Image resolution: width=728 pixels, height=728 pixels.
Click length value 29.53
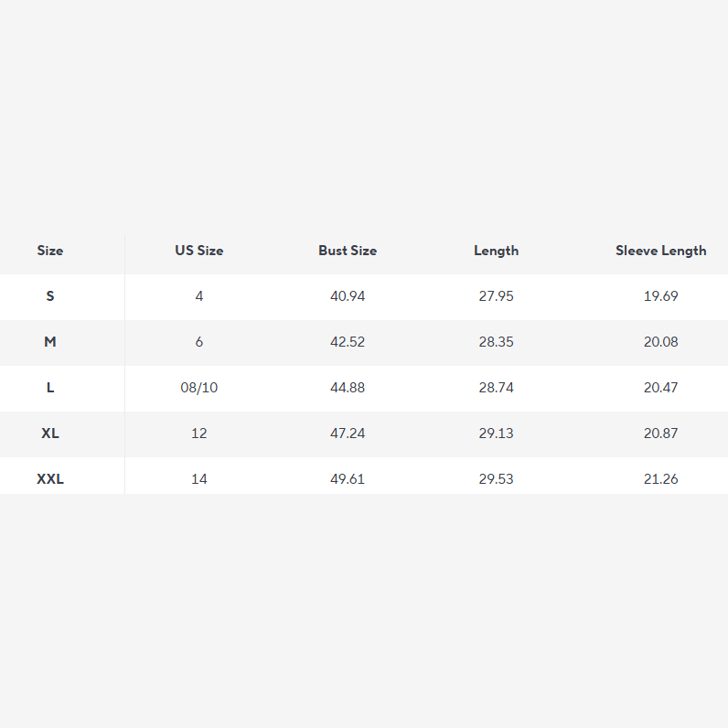[x=497, y=479]
